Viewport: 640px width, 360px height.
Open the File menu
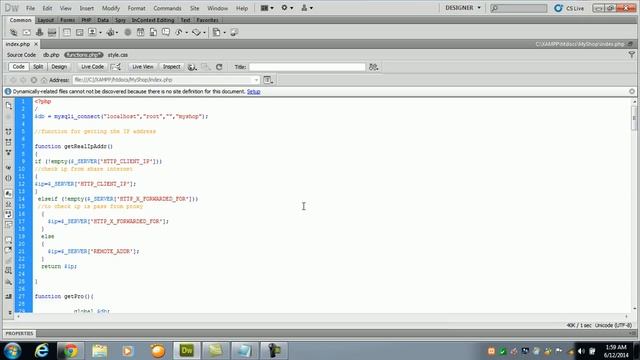pos(30,8)
